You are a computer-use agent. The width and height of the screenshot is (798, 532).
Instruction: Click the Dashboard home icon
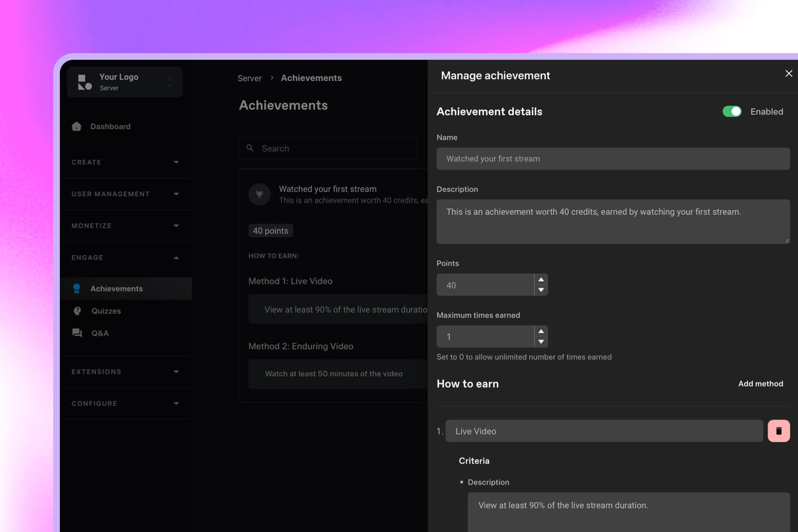[76, 126]
